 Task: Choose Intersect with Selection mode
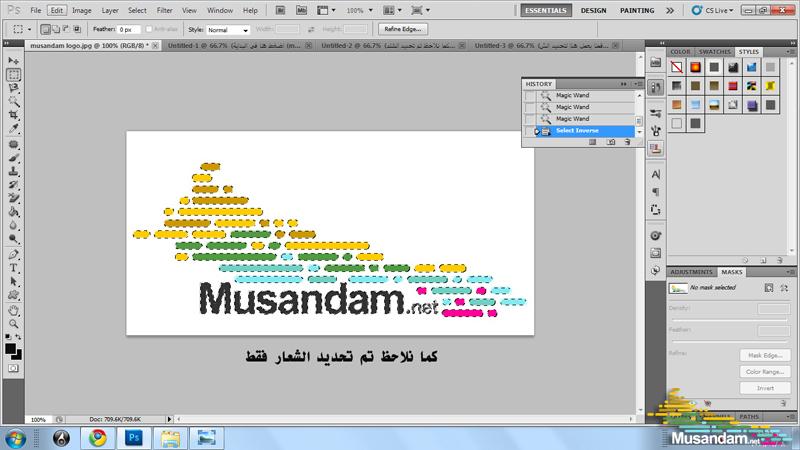click(x=77, y=30)
